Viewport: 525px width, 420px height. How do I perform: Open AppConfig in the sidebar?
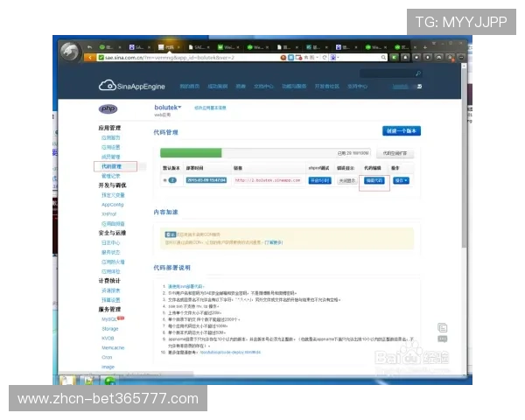tap(113, 205)
